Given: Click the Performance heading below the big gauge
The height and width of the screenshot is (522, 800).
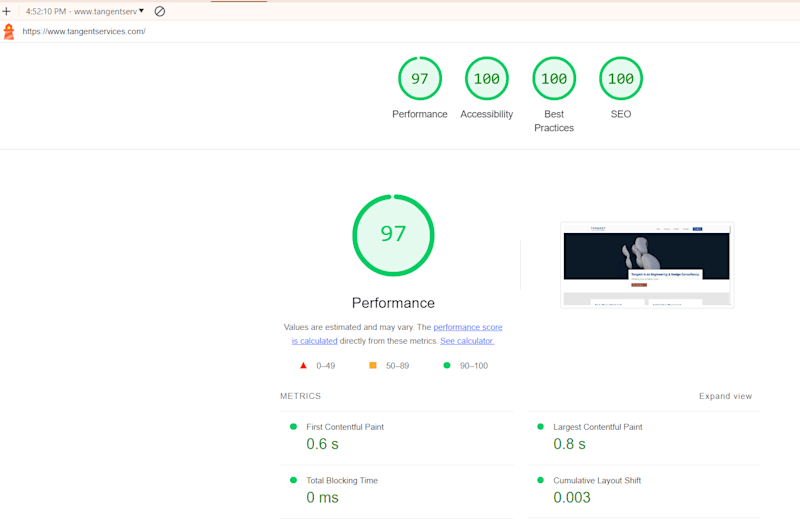Looking at the screenshot, I should pyautogui.click(x=393, y=303).
